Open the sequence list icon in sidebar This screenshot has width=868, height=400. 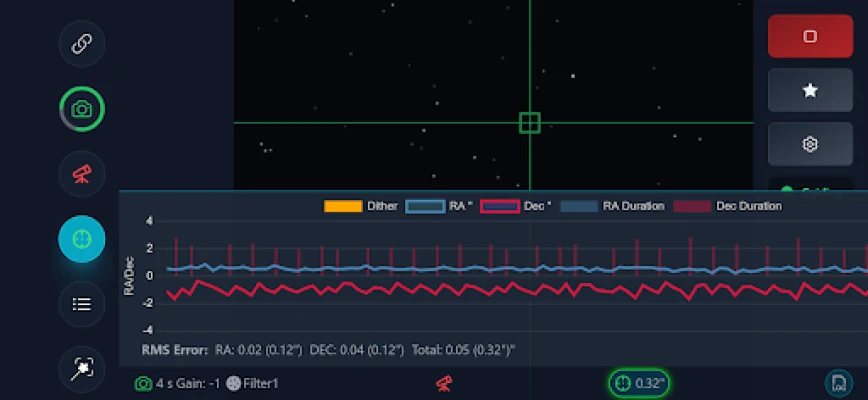click(x=81, y=304)
